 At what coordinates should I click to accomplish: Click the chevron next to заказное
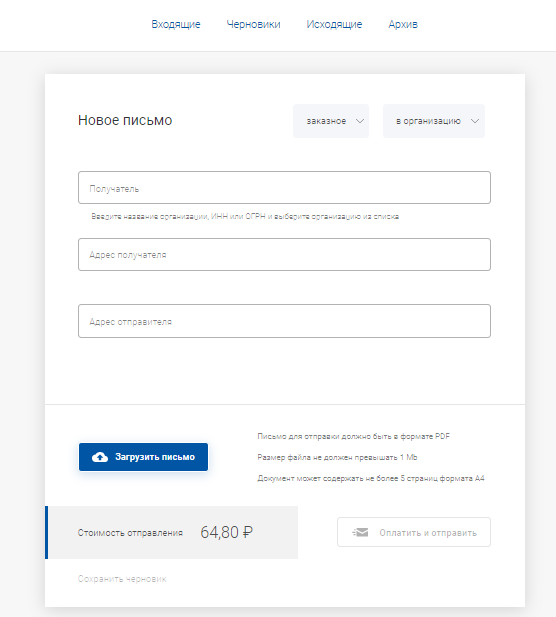(360, 121)
